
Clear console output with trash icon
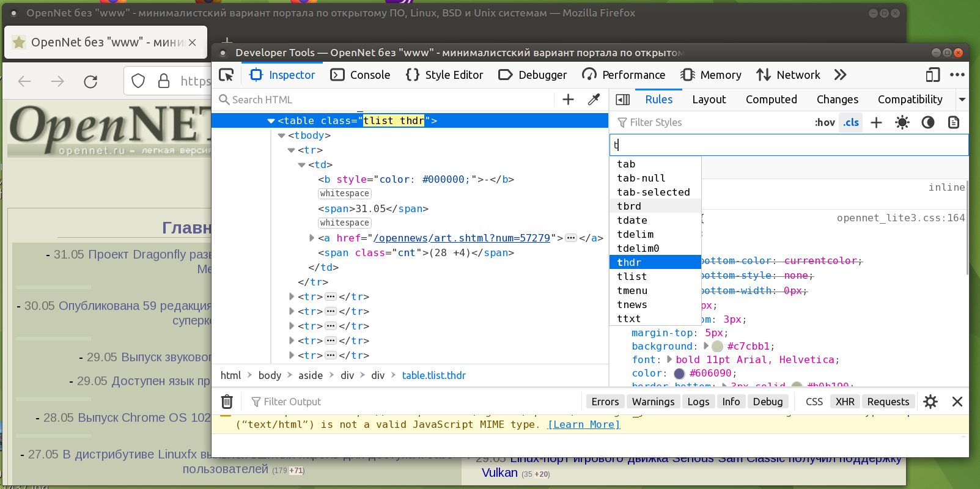pos(227,402)
